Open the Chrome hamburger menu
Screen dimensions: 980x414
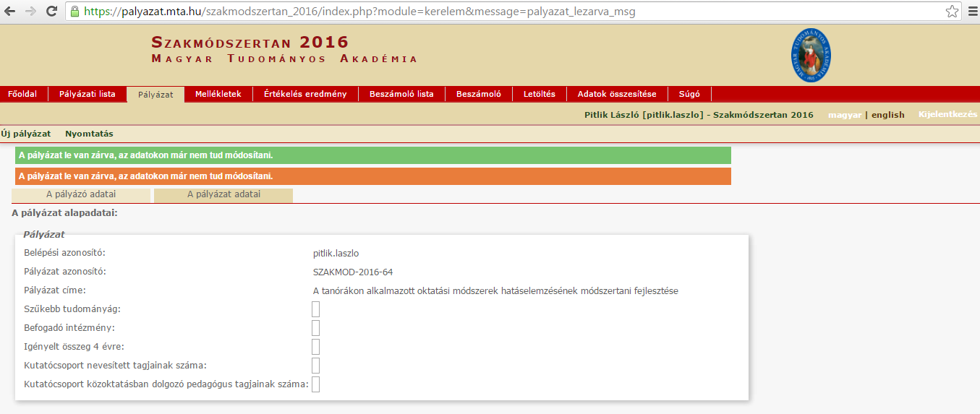[971, 12]
